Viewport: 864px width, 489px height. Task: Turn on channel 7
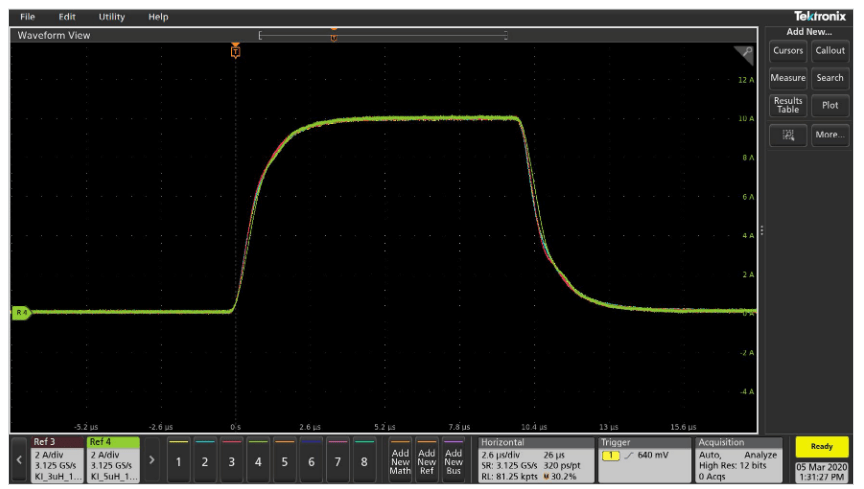click(337, 460)
